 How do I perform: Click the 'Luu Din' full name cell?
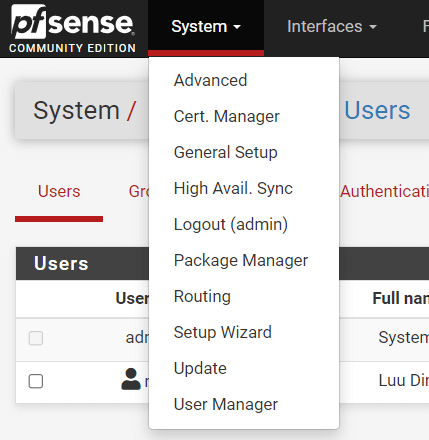click(403, 380)
